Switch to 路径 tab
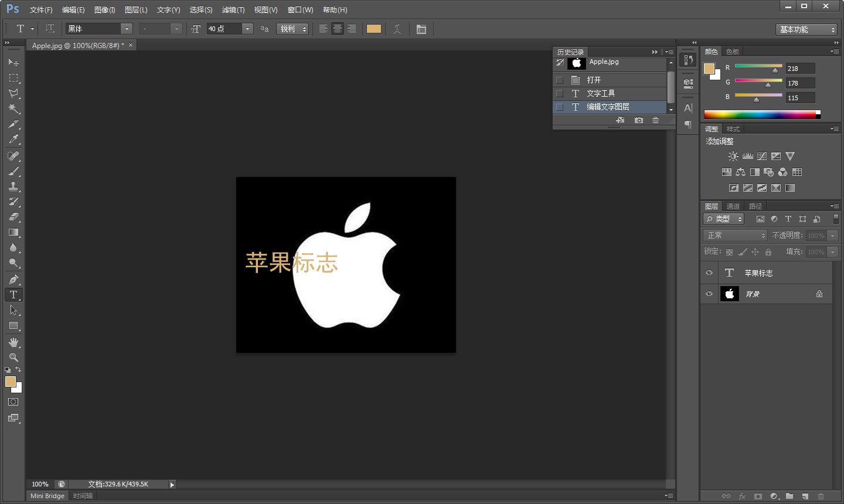 pos(755,206)
